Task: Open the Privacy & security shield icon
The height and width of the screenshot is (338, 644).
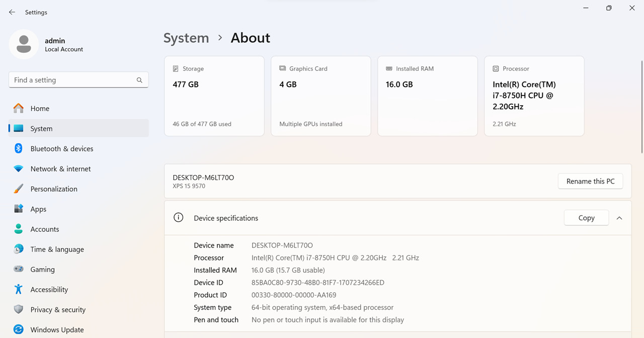Action: tap(19, 309)
